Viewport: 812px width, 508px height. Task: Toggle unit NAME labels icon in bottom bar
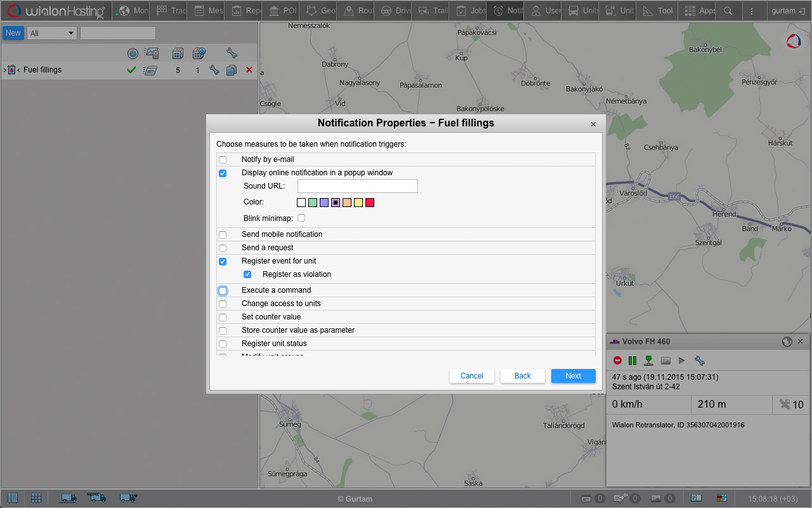[x=96, y=497]
